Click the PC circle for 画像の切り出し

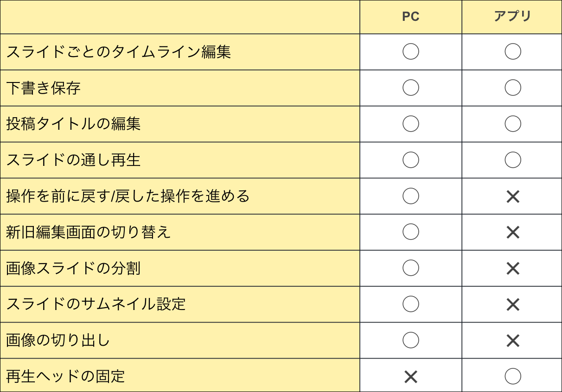(411, 340)
